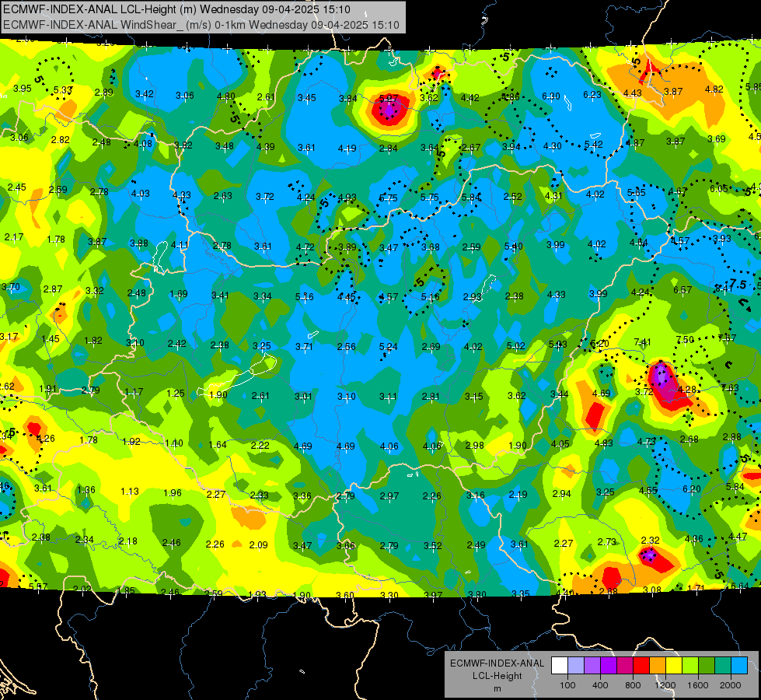Click the wind shear value 2.09

pos(258,545)
